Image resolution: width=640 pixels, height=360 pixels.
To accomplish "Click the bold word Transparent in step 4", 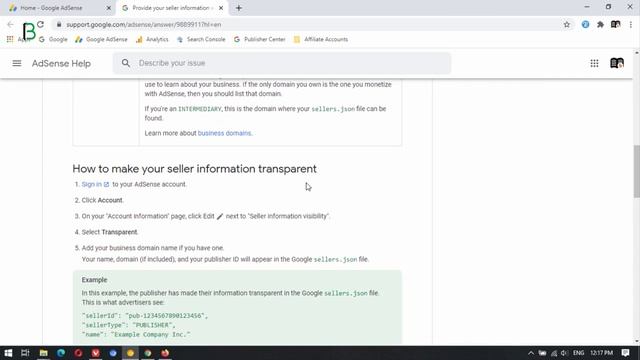I will point(119,232).
